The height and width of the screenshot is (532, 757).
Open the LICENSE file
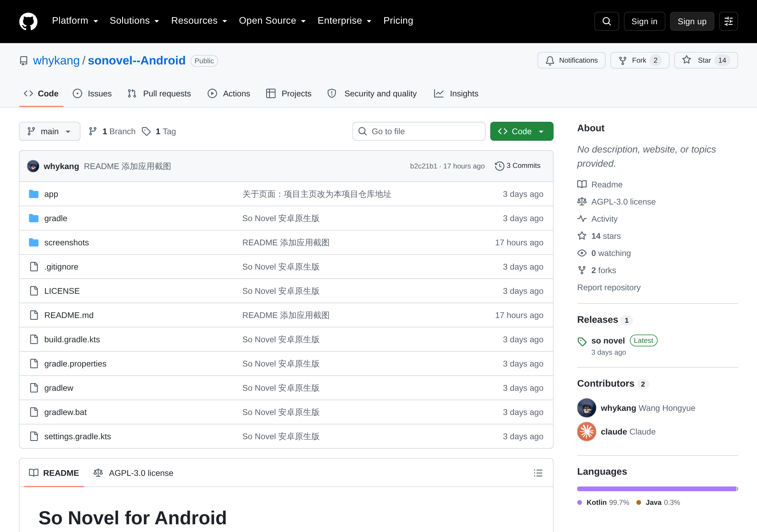tap(62, 291)
